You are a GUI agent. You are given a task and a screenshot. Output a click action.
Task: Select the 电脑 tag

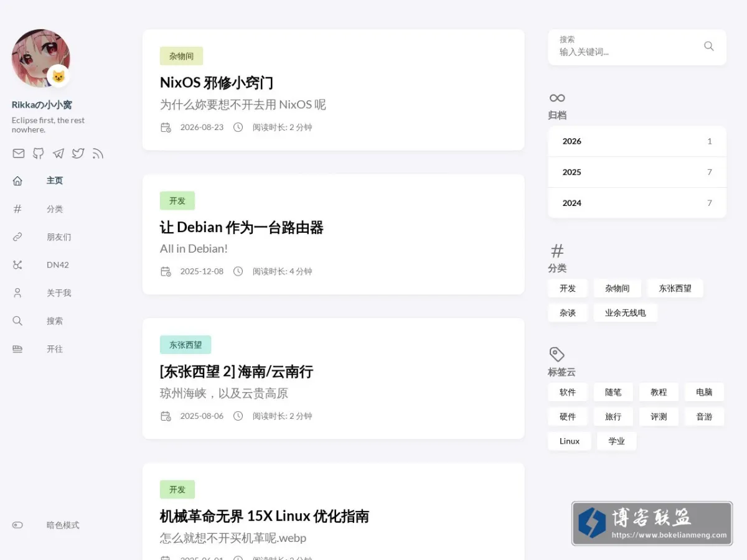(x=704, y=392)
